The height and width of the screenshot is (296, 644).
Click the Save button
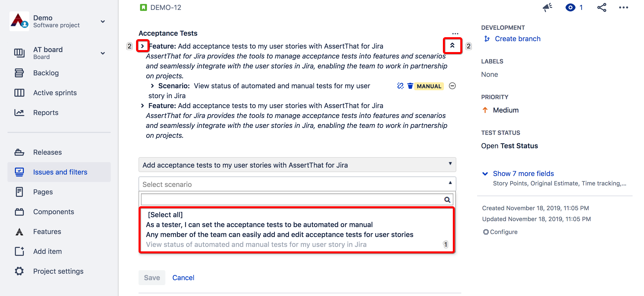tap(152, 278)
